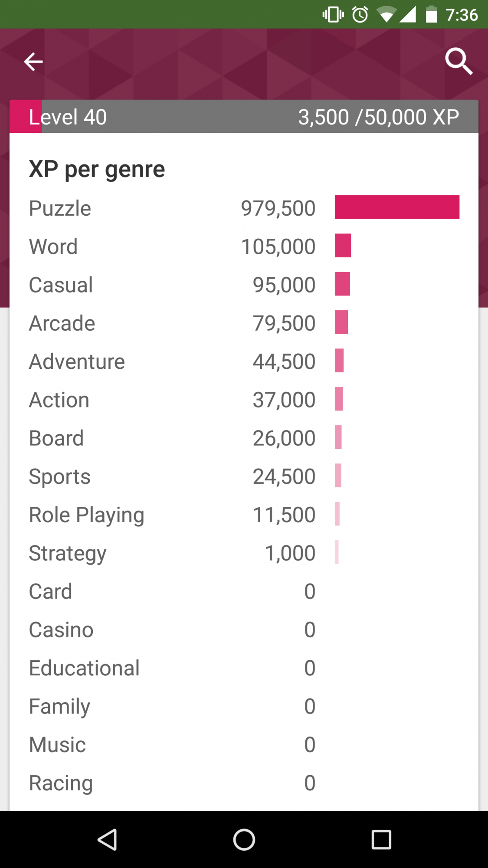This screenshot has width=488, height=868.
Task: Select the Adventure genre row
Action: (244, 361)
